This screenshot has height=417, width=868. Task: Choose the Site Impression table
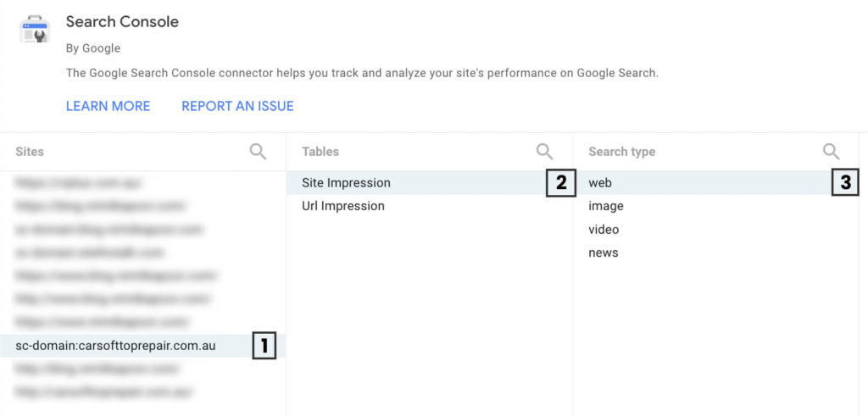430,183
